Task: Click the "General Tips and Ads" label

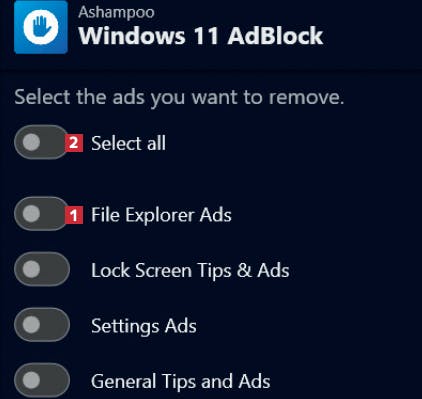Action: pos(181,381)
